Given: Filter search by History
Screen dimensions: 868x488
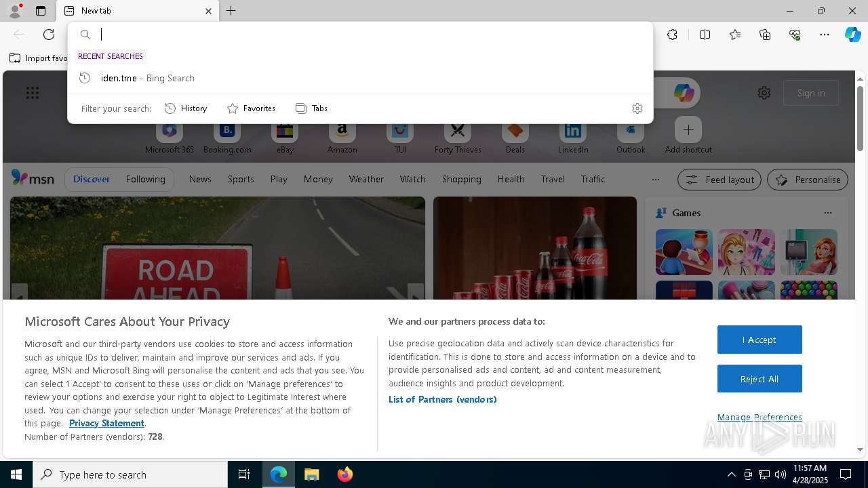Looking at the screenshot, I should pyautogui.click(x=186, y=108).
